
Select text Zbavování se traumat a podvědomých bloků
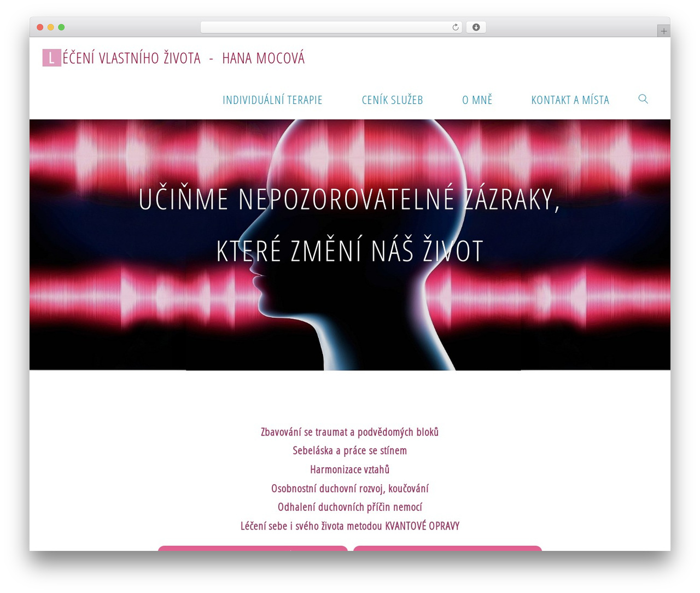point(349,432)
